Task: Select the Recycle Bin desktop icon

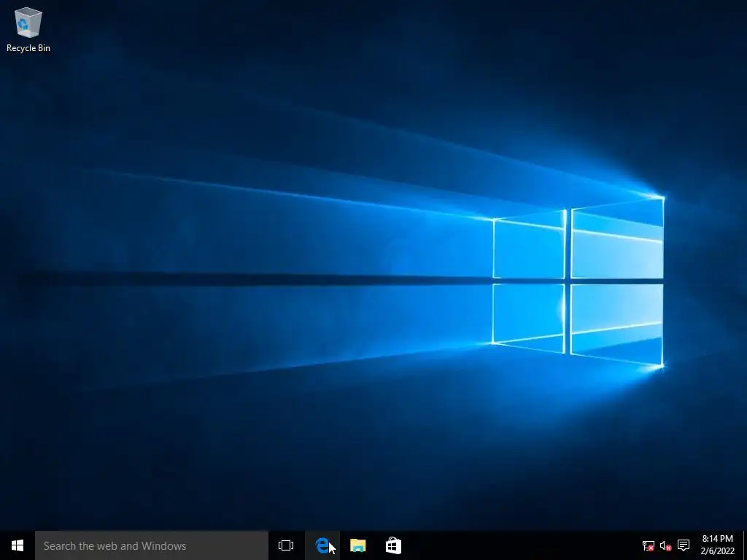Action: point(28,29)
